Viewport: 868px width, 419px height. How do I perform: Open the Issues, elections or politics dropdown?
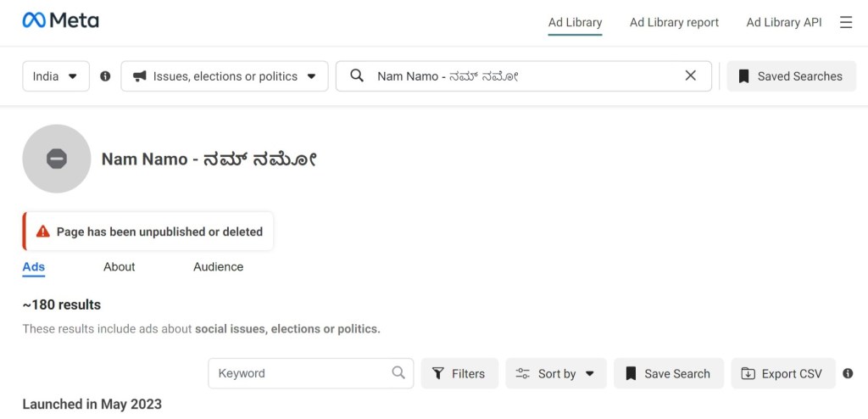click(x=225, y=76)
